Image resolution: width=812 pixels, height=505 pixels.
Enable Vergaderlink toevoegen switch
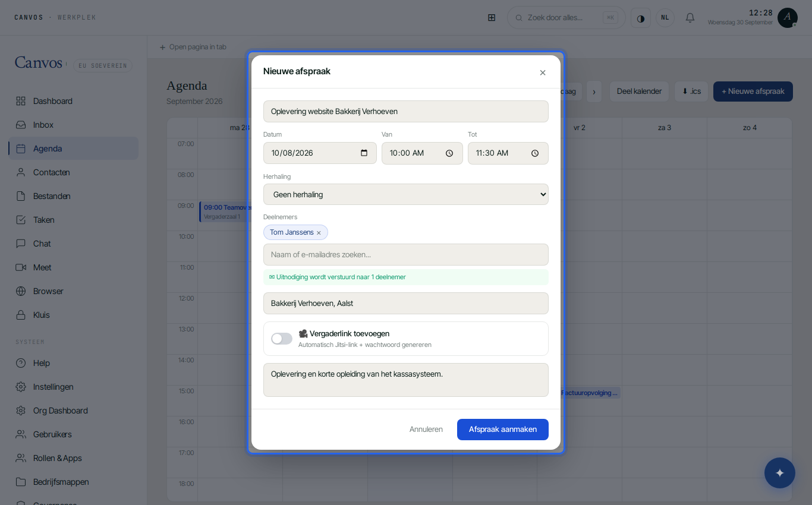coord(282,339)
